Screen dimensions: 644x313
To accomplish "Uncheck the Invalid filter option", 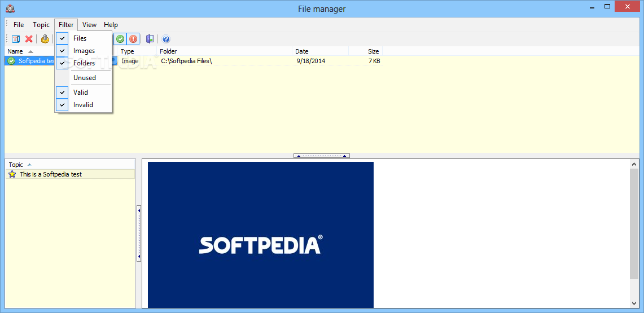I will pyautogui.click(x=84, y=104).
